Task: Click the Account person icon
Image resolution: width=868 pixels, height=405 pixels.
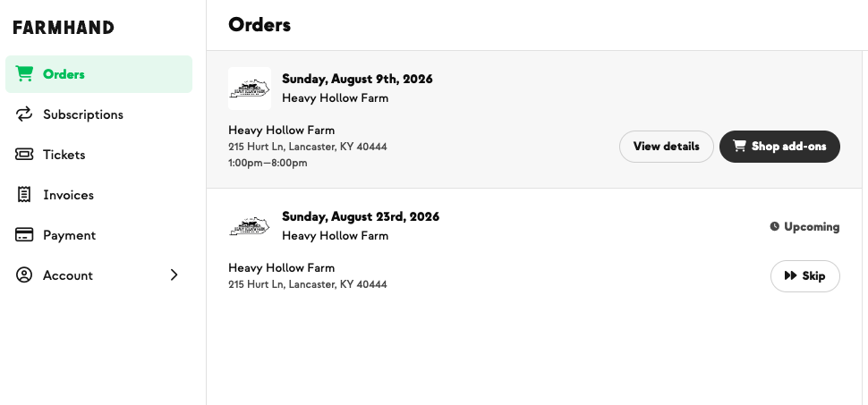Action: pyautogui.click(x=24, y=275)
